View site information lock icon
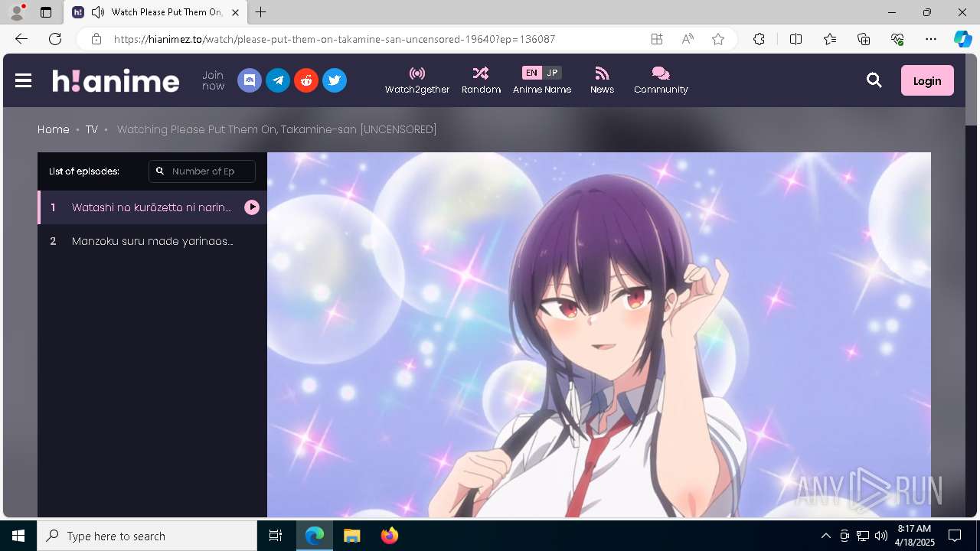This screenshot has width=980, height=551. [96, 39]
